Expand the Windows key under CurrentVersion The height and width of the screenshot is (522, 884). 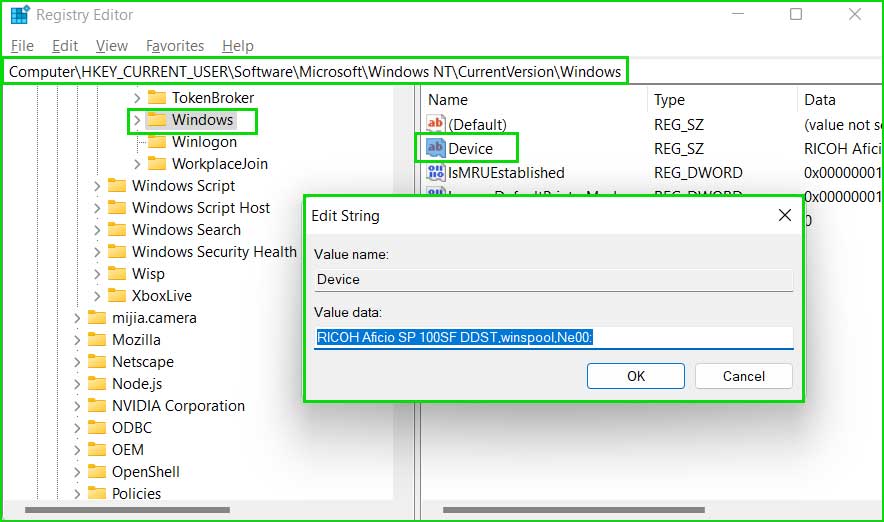click(137, 120)
